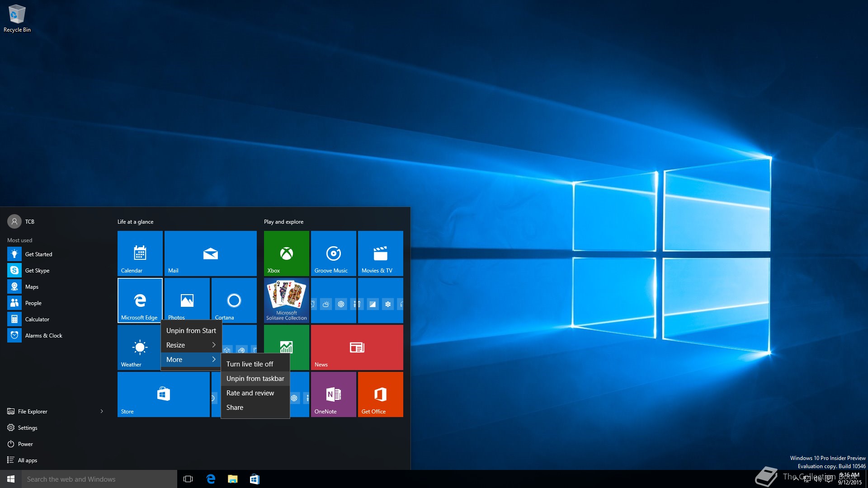
Task: Open the Action Center notifications icon
Action: [x=829, y=479]
